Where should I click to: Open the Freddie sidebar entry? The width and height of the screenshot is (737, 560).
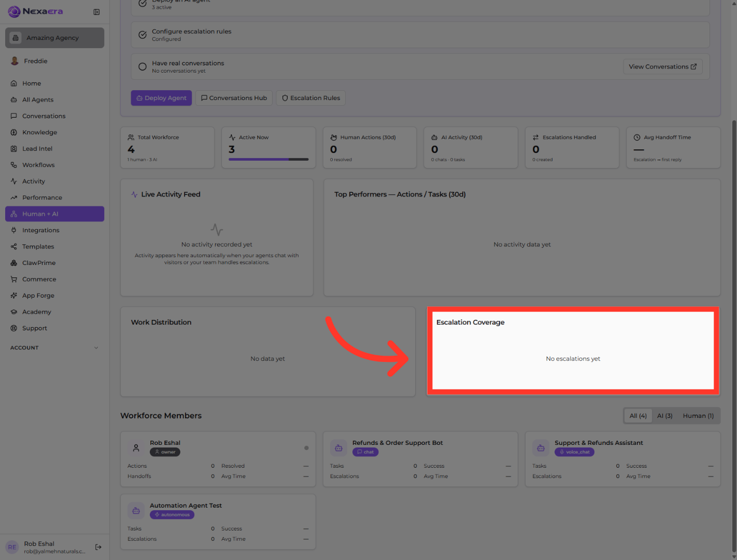pos(54,61)
